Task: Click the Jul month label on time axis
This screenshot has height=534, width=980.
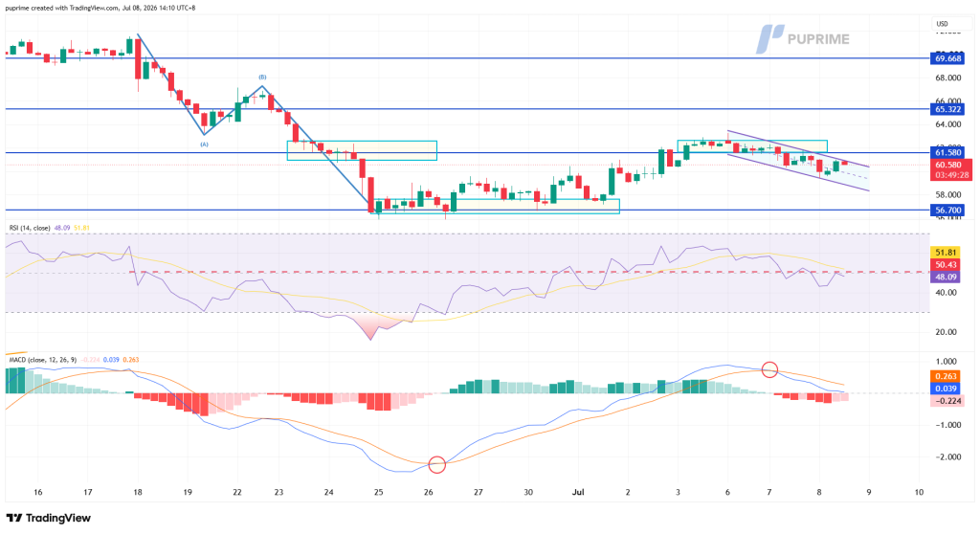Action: (x=578, y=493)
